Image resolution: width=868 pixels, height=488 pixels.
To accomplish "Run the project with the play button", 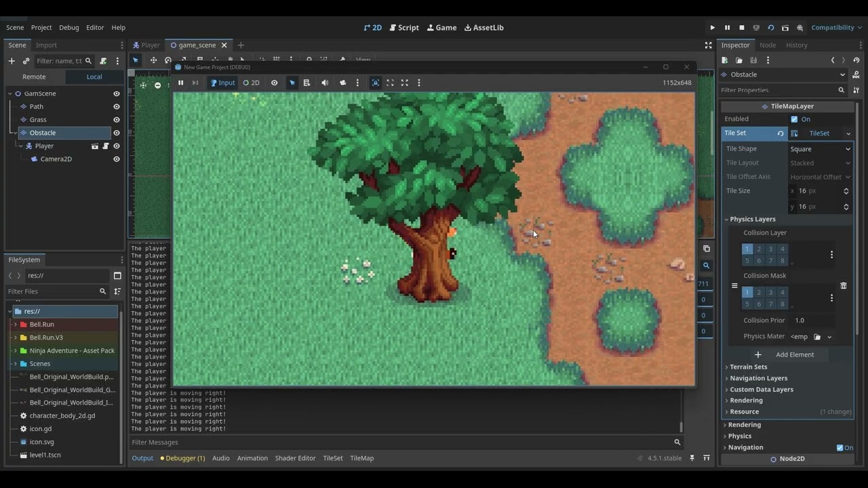I will point(712,28).
